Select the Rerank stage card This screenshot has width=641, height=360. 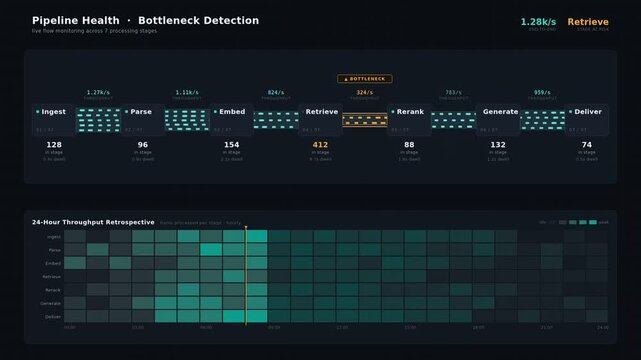tap(409, 120)
